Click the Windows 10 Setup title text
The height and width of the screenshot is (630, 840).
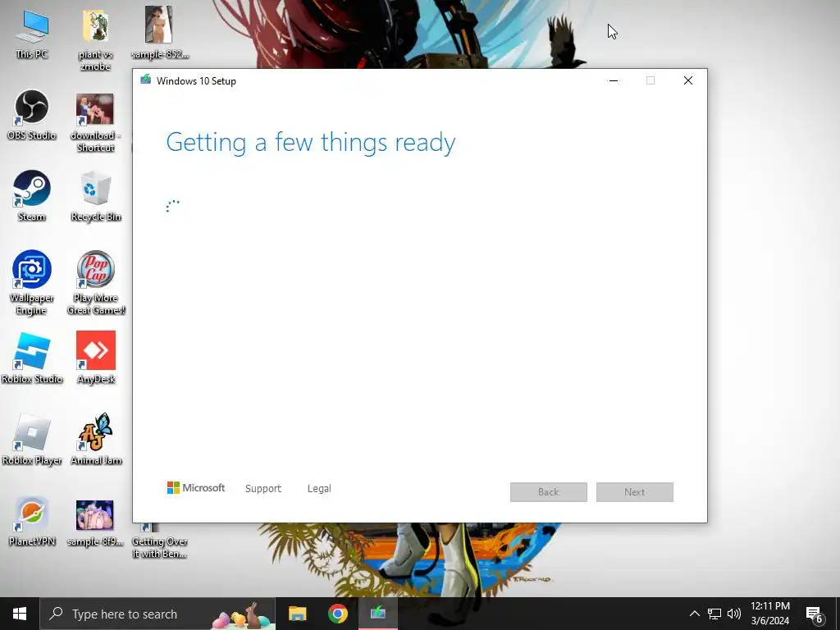click(196, 81)
